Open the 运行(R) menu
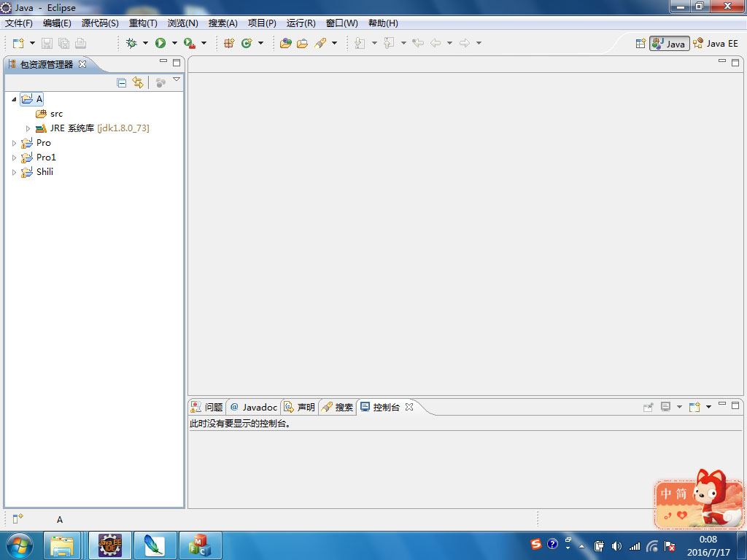This screenshot has width=747, height=560. tap(301, 23)
